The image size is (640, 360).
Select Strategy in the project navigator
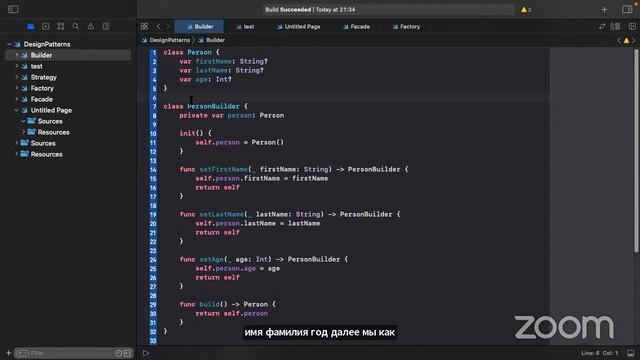click(44, 77)
